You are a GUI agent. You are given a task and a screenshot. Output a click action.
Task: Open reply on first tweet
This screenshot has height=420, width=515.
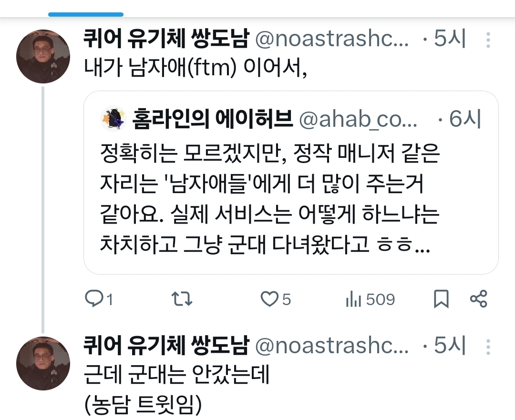point(99,299)
